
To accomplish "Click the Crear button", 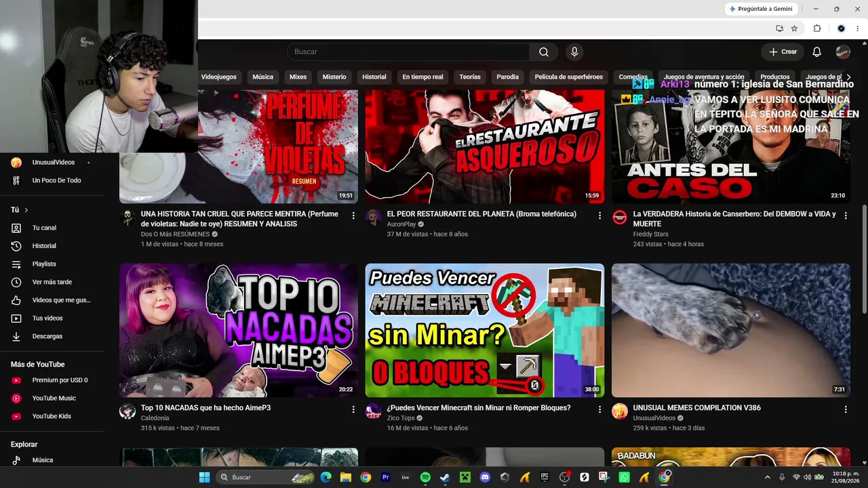I will tap(783, 52).
